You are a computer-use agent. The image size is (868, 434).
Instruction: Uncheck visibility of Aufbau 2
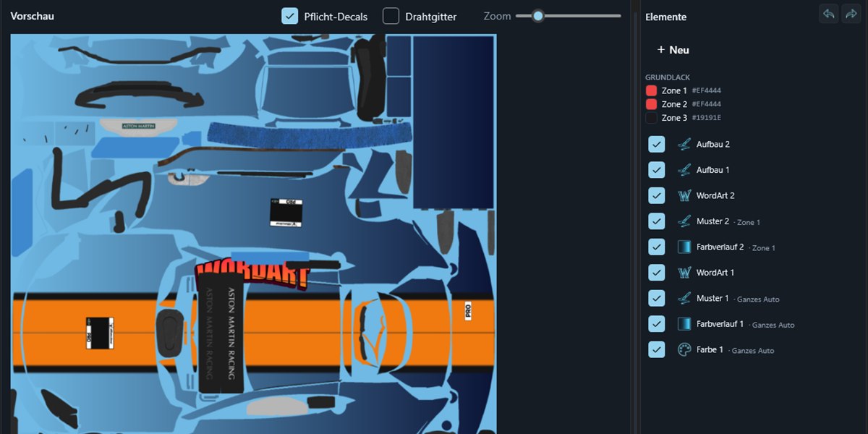point(656,144)
